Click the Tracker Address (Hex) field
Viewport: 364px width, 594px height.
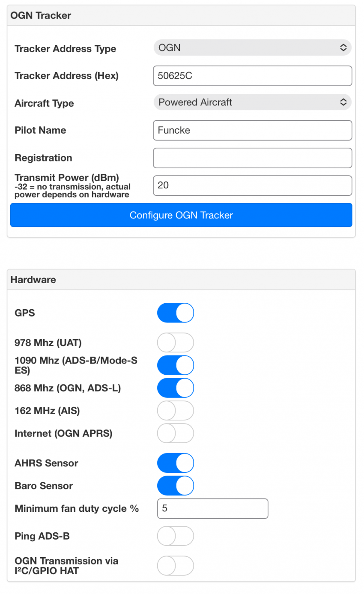pyautogui.click(x=252, y=76)
